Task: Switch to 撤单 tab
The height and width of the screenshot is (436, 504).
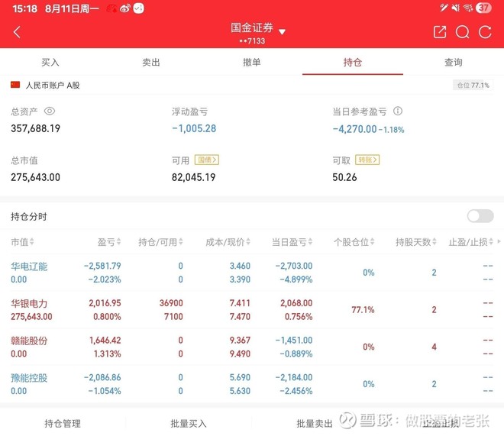Action: [252, 63]
